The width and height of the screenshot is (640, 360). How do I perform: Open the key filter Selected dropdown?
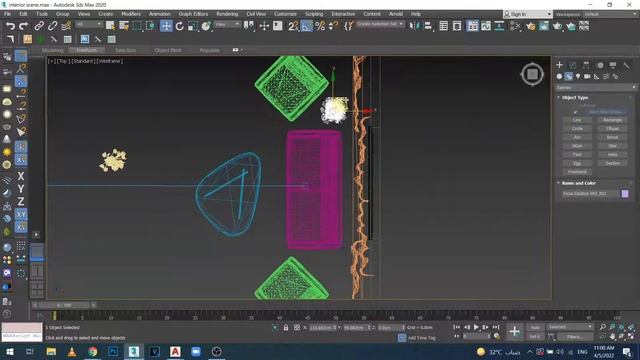pos(569,327)
